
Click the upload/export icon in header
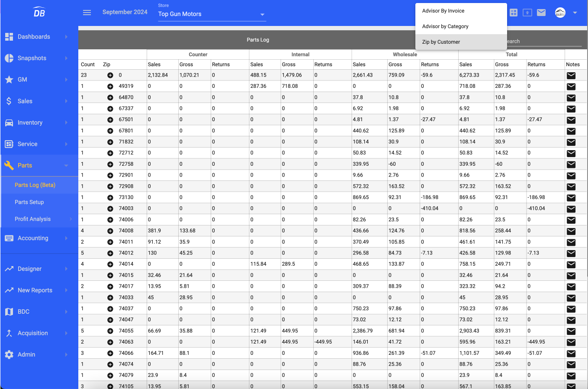(x=527, y=13)
